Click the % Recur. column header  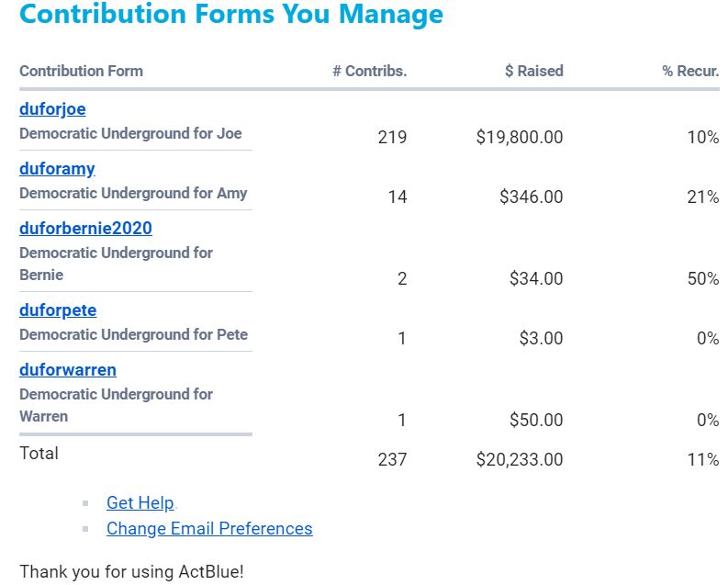pyautogui.click(x=690, y=71)
